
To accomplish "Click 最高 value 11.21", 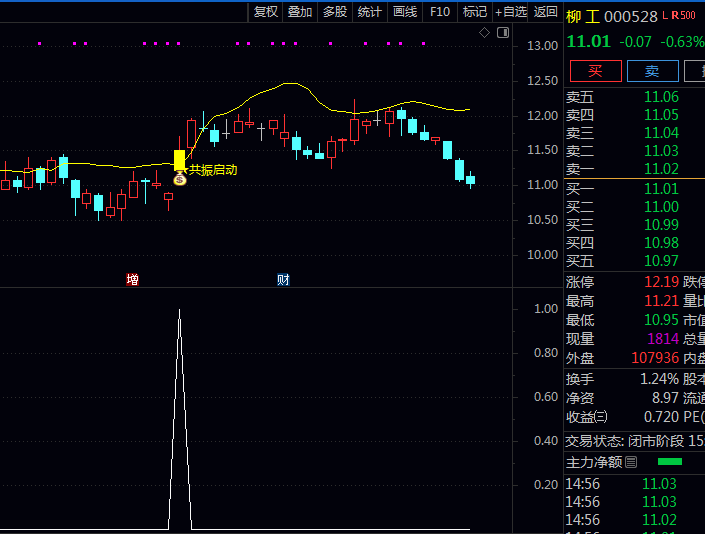I will pos(661,301).
